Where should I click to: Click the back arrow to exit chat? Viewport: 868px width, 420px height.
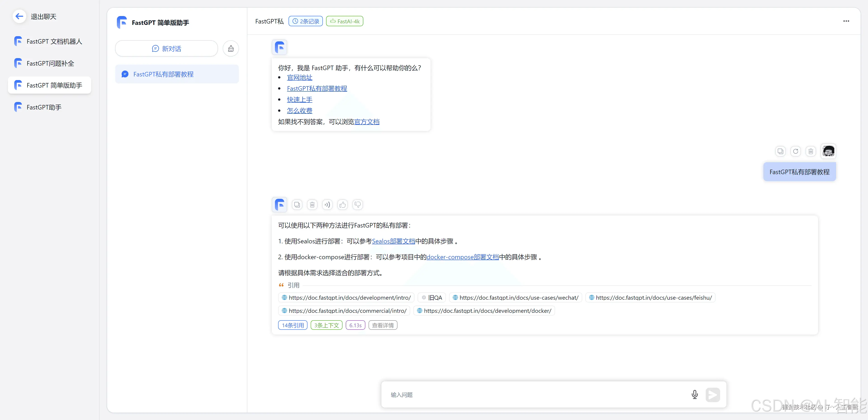[x=19, y=16]
